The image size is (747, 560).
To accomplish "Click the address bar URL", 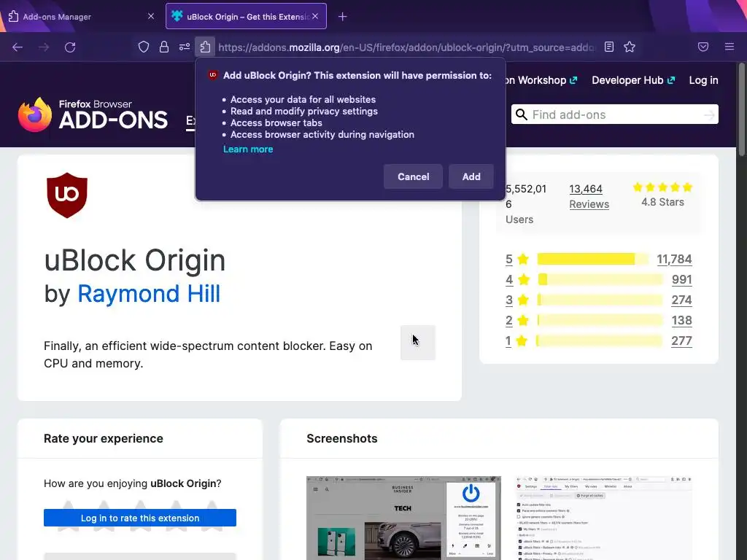I will [406, 47].
